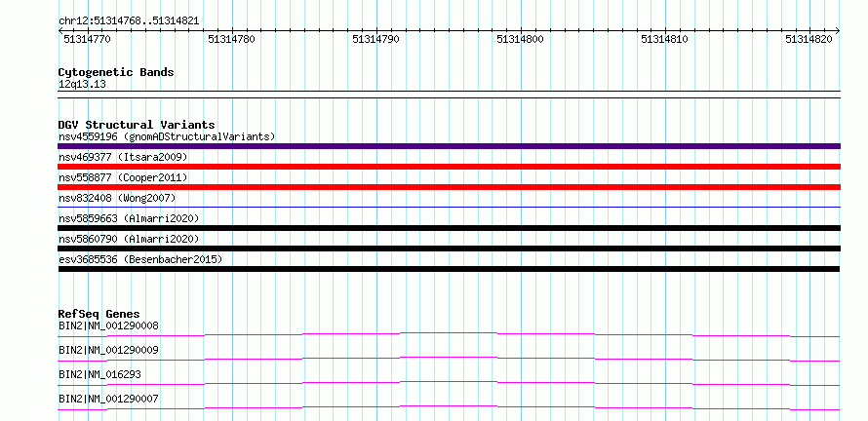The image size is (868, 421).
Task: Open nsv469377 (Itsara2009) label
Action: pos(123,157)
